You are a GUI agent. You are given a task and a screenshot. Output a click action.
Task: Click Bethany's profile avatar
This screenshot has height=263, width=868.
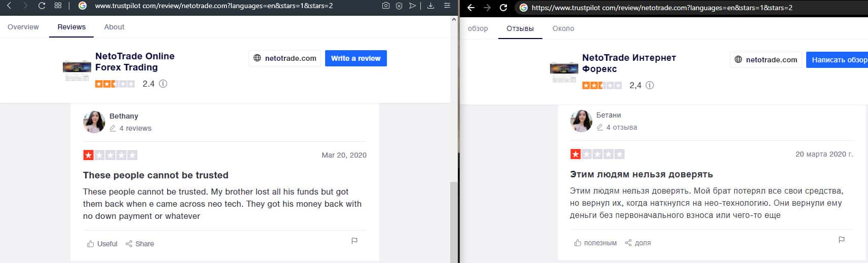click(94, 122)
